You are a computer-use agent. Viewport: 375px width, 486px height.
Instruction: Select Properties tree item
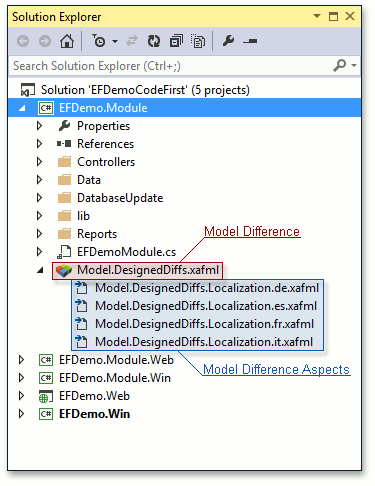pos(103,126)
